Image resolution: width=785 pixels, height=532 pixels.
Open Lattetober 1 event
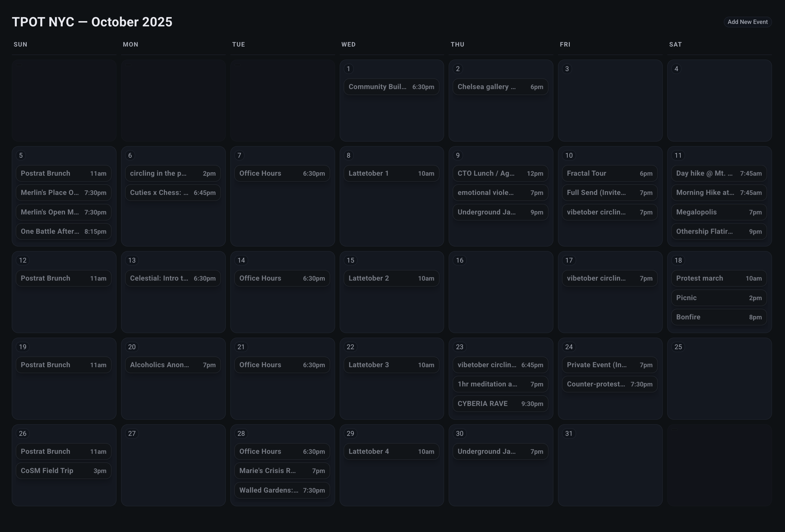pyautogui.click(x=391, y=173)
